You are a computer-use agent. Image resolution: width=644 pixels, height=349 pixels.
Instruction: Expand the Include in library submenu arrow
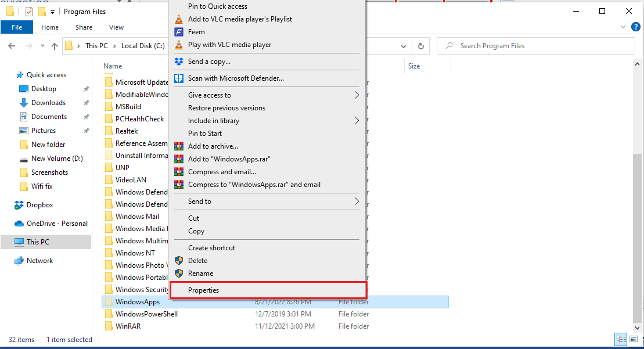coord(357,121)
